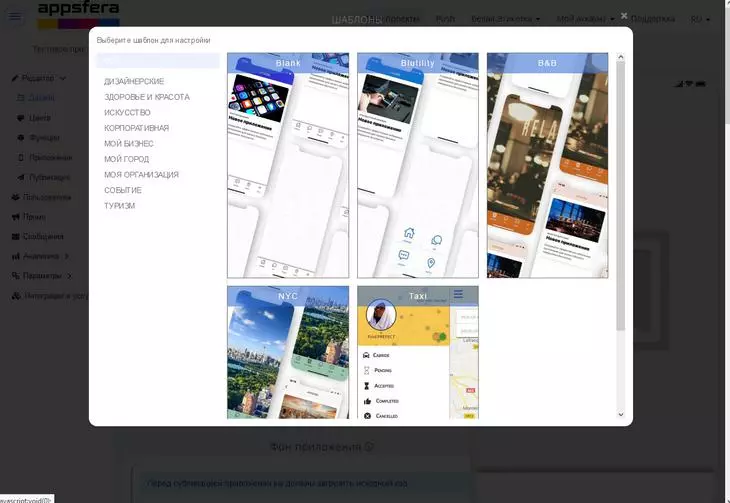Viewport: 730px width, 503px height.
Task: Select the МОЙ ГОРОД category
Action: click(x=127, y=159)
